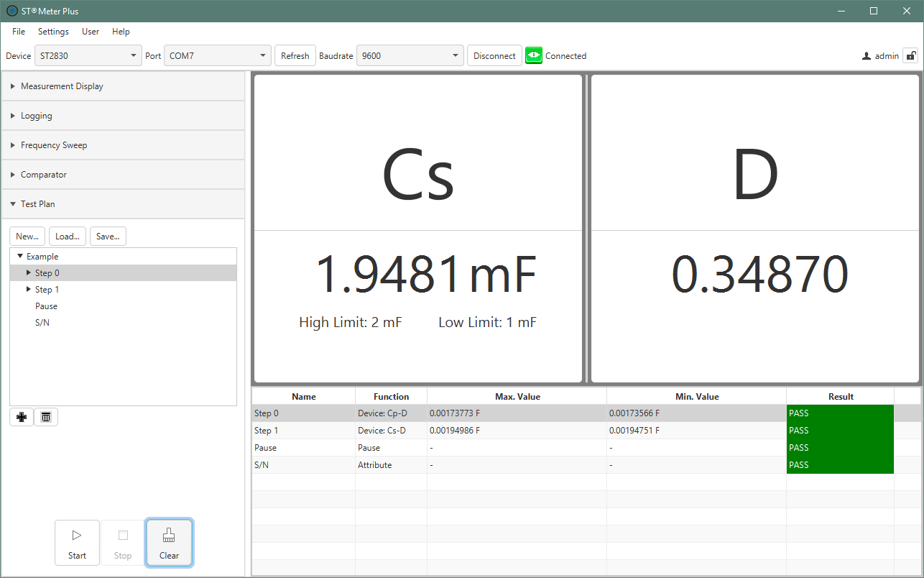
Task: Open the File menu
Action: [x=19, y=32]
